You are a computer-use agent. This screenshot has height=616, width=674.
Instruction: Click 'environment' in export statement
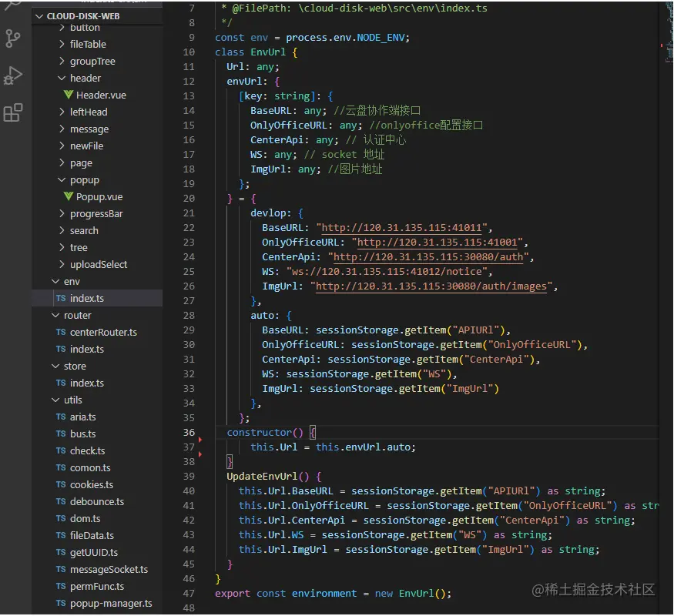[324, 594]
